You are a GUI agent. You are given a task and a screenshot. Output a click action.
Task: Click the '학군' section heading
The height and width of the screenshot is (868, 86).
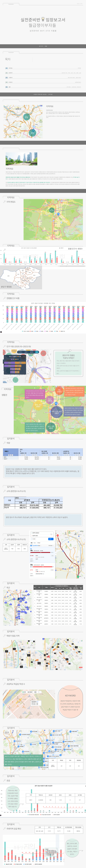click(x=8, y=588)
